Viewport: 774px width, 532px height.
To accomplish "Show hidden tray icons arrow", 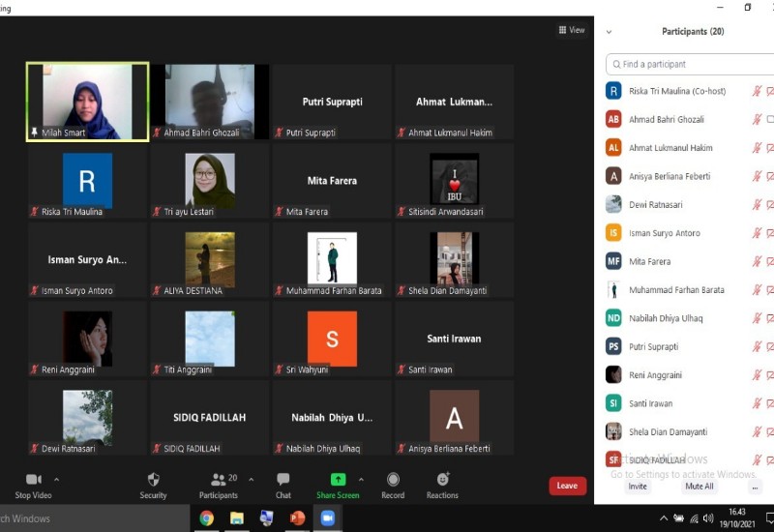I will coord(664,518).
